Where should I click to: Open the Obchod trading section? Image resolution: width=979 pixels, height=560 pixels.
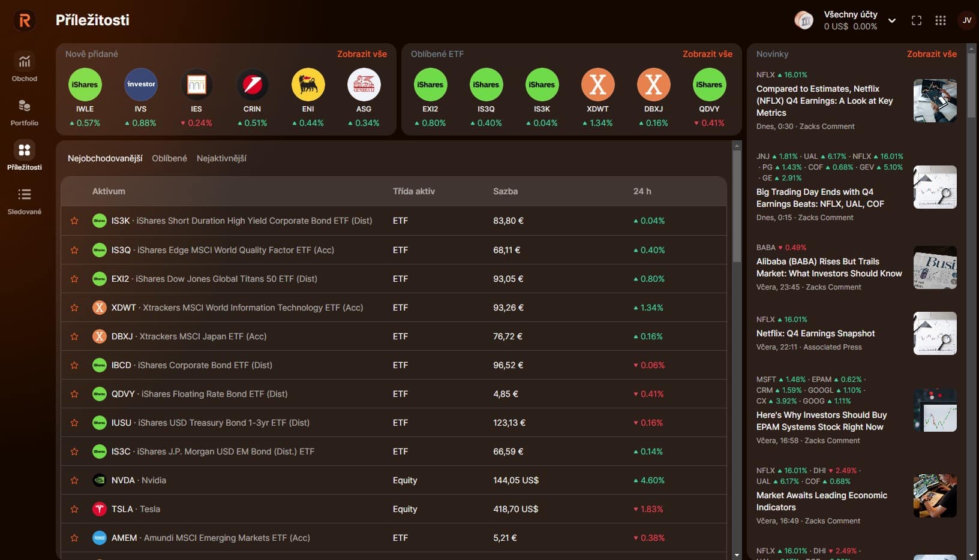click(x=24, y=67)
